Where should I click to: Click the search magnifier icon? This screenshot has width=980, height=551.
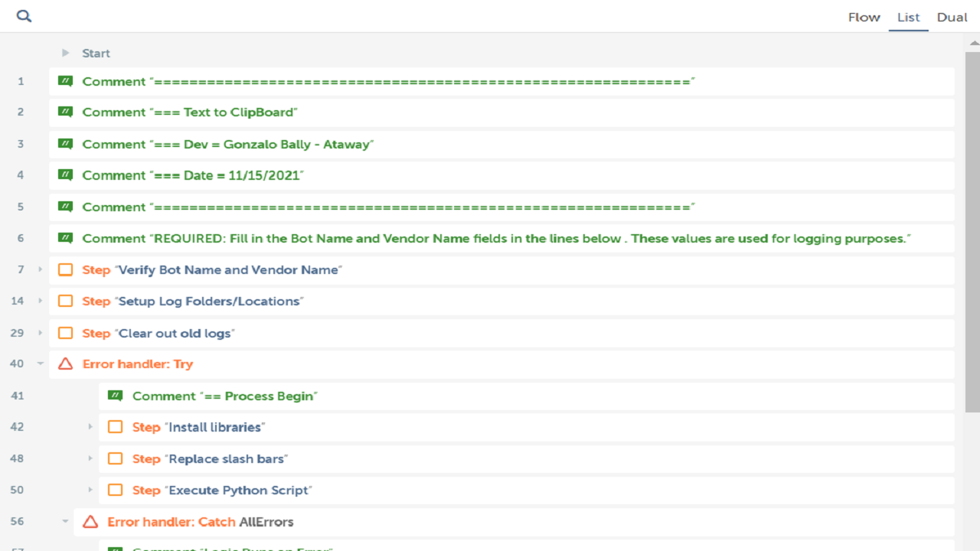tap(24, 16)
